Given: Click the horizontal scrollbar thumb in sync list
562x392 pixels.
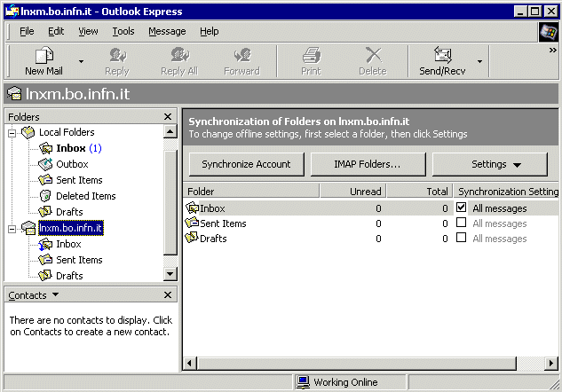Looking at the screenshot, I should point(355,364).
